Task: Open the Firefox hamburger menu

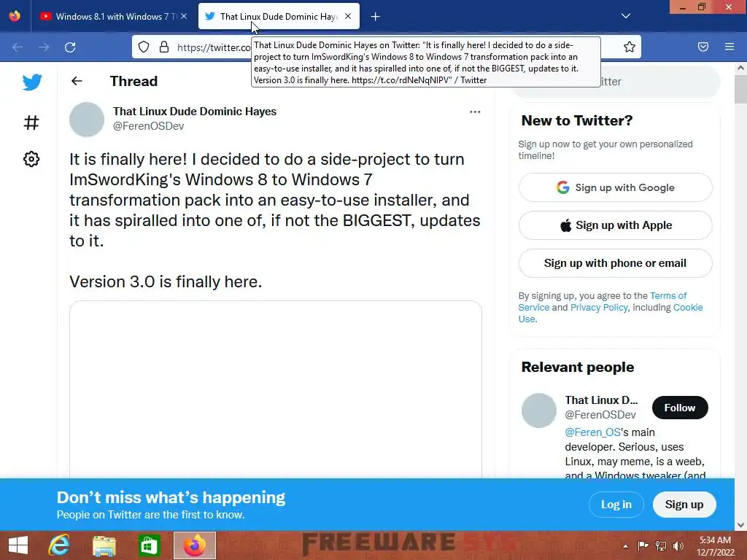Action: (x=729, y=47)
